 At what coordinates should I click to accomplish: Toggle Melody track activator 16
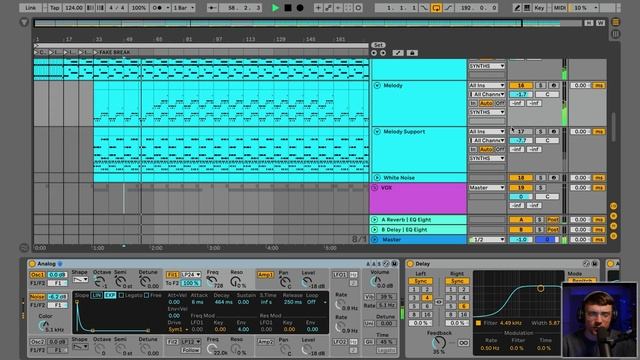click(x=521, y=85)
